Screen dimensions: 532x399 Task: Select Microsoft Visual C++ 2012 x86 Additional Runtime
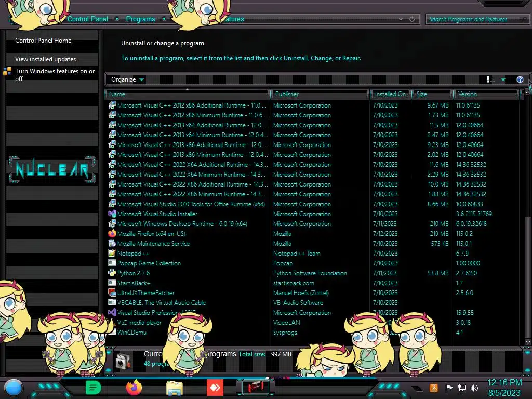[x=192, y=105]
